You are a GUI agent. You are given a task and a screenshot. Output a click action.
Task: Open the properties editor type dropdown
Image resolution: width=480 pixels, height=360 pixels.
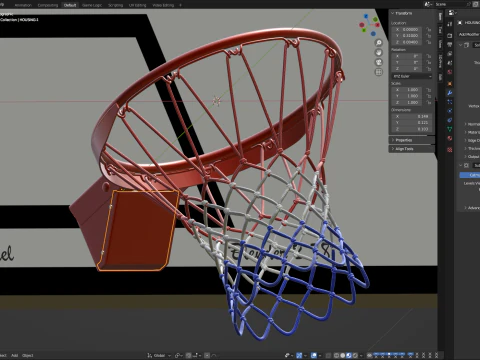pyautogui.click(x=452, y=13)
